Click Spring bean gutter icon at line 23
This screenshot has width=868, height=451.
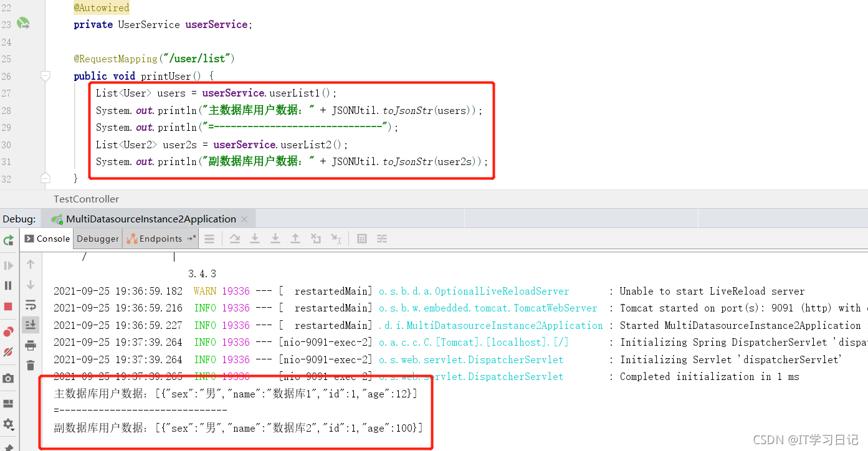(x=23, y=24)
